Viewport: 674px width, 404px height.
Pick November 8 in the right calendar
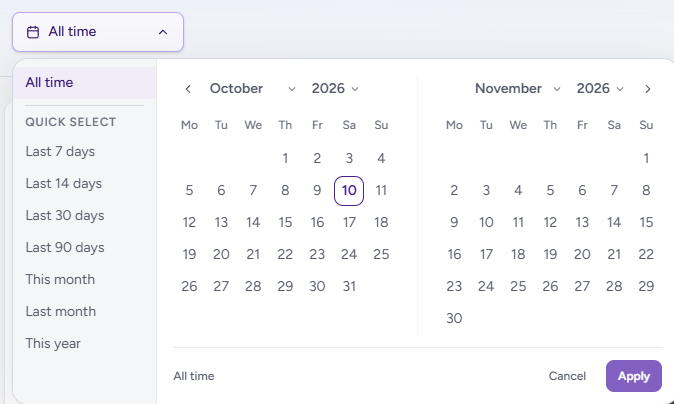pos(646,190)
